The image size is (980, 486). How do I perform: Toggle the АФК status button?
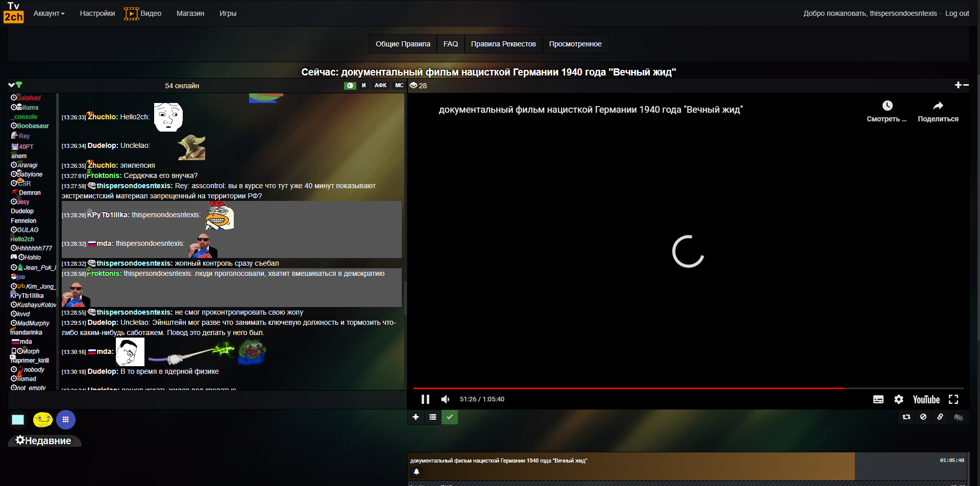click(x=381, y=86)
